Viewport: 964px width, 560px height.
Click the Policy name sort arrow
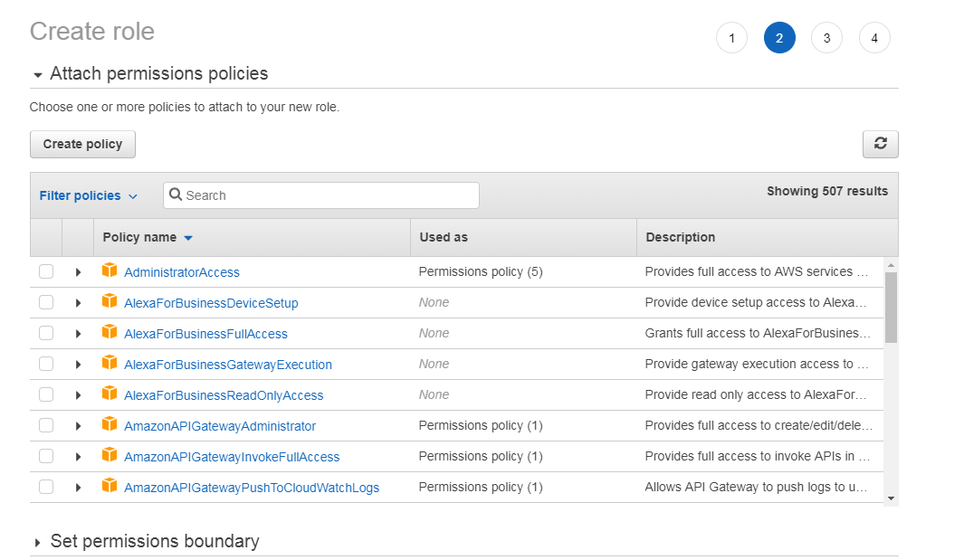click(x=188, y=238)
